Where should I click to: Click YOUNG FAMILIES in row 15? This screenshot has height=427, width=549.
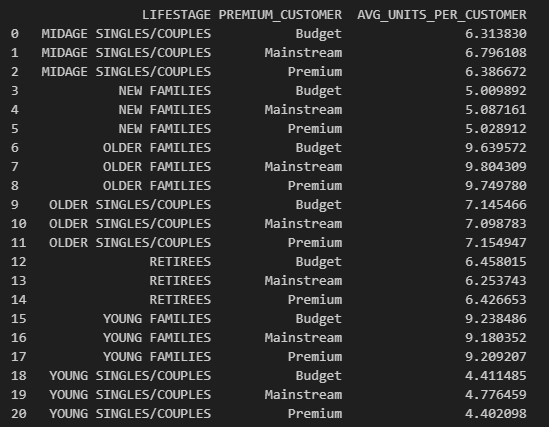(157, 318)
